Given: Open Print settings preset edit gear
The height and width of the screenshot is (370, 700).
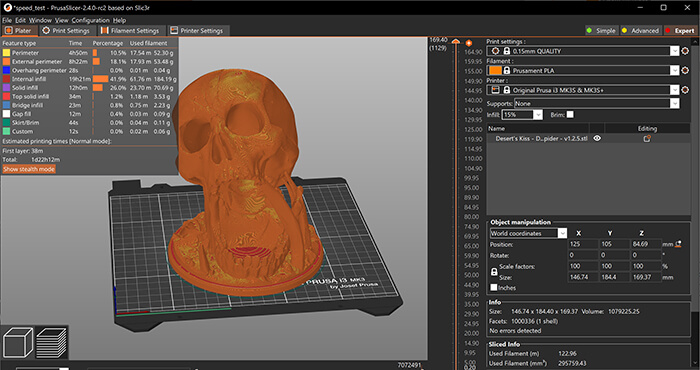Looking at the screenshot, I should pyautogui.click(x=686, y=51).
